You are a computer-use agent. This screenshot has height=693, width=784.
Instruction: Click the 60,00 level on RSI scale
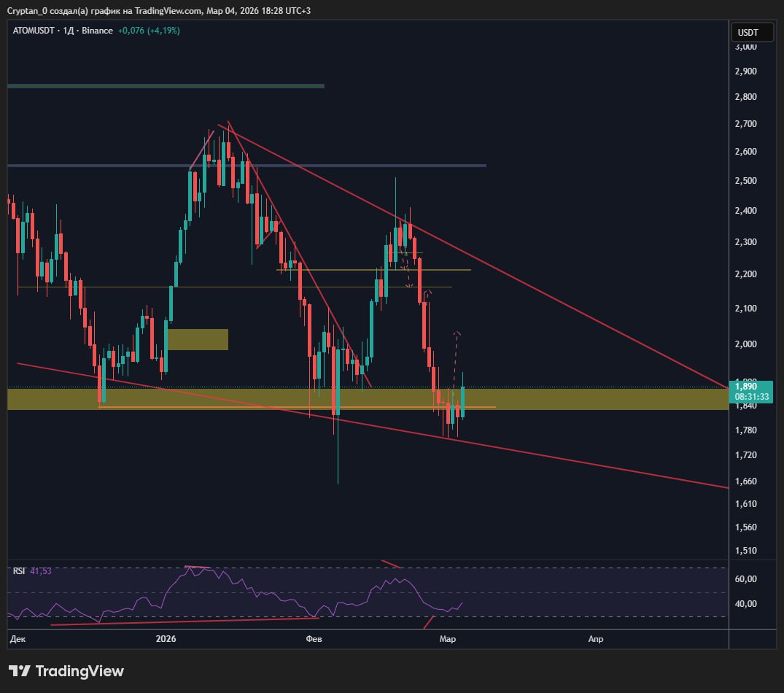(x=745, y=579)
